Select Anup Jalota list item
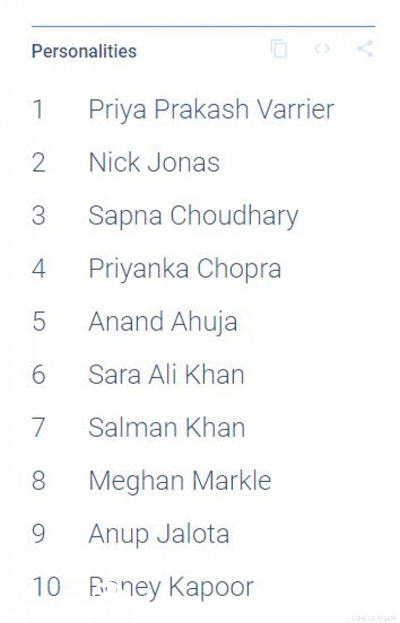The height and width of the screenshot is (623, 400). click(158, 534)
